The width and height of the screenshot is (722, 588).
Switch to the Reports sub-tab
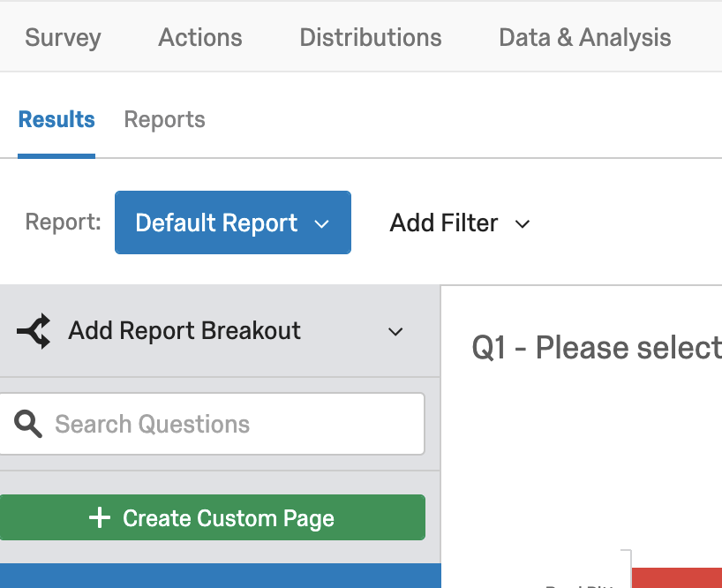point(164,120)
